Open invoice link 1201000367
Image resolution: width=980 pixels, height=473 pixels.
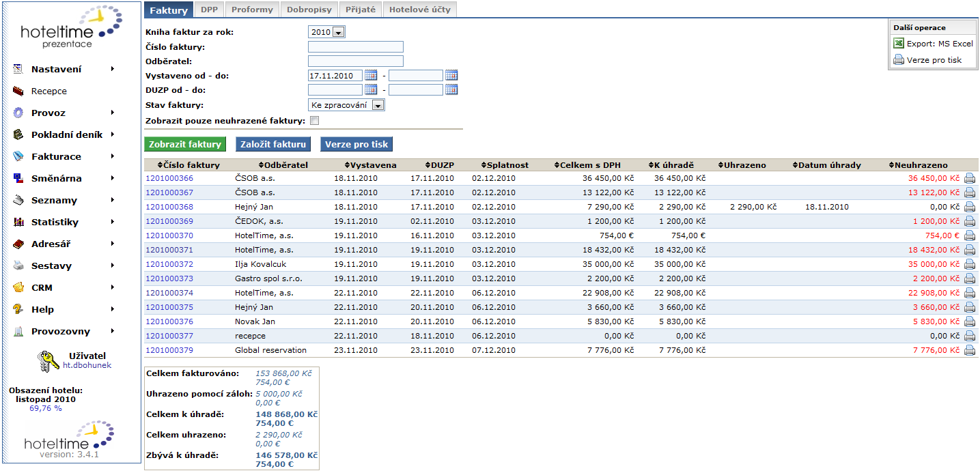pyautogui.click(x=169, y=192)
